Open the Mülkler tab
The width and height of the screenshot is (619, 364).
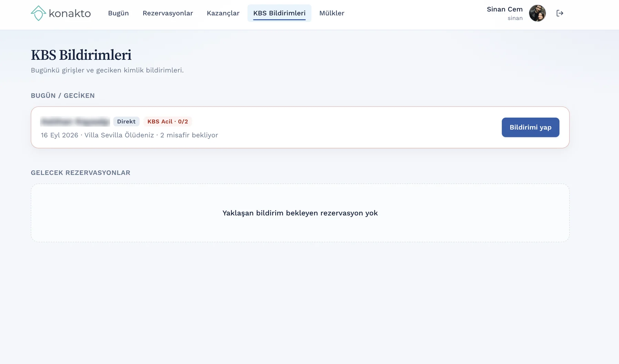[x=332, y=13]
